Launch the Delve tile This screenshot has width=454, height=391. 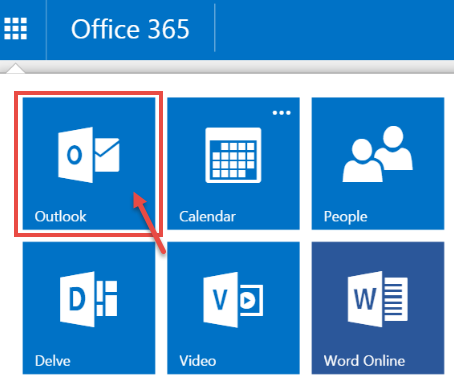[89, 308]
